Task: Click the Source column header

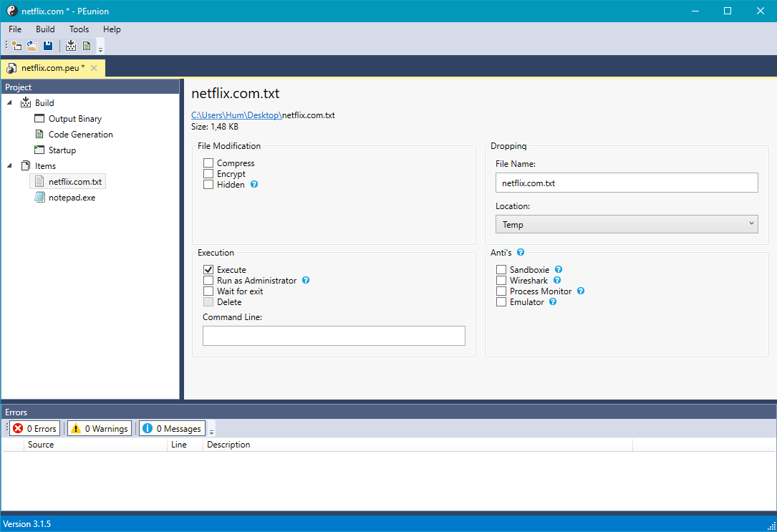Action: pyautogui.click(x=95, y=445)
